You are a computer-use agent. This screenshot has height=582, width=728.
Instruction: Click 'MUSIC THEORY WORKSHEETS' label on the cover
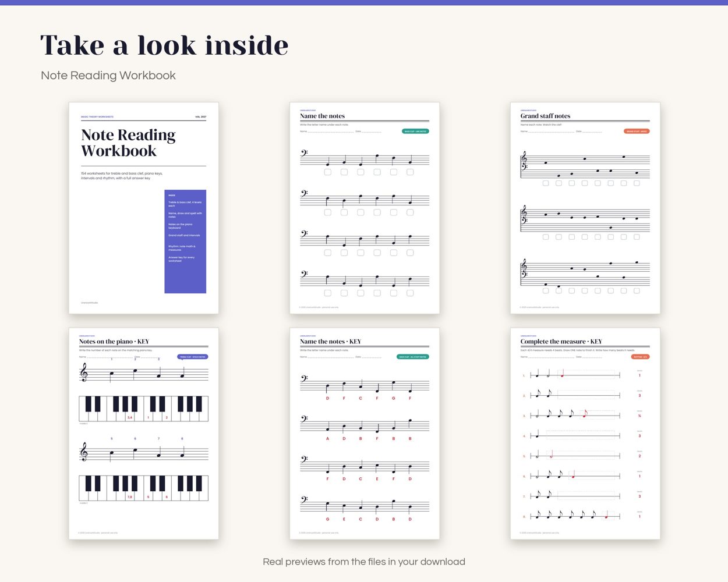[97, 117]
